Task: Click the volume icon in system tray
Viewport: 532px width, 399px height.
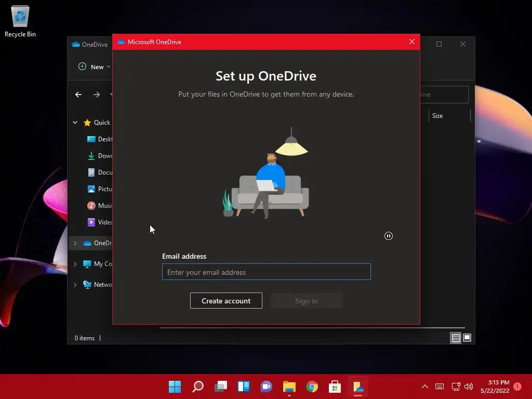Action: pyautogui.click(x=469, y=387)
